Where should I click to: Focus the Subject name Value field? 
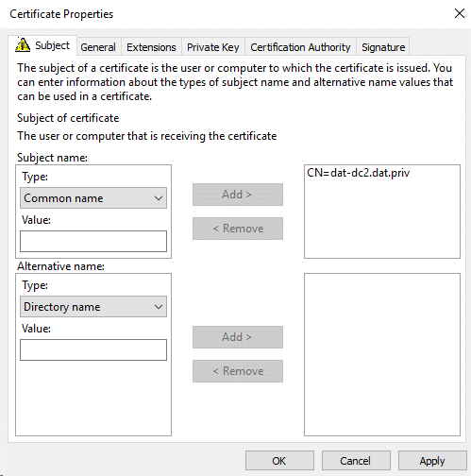coord(93,241)
